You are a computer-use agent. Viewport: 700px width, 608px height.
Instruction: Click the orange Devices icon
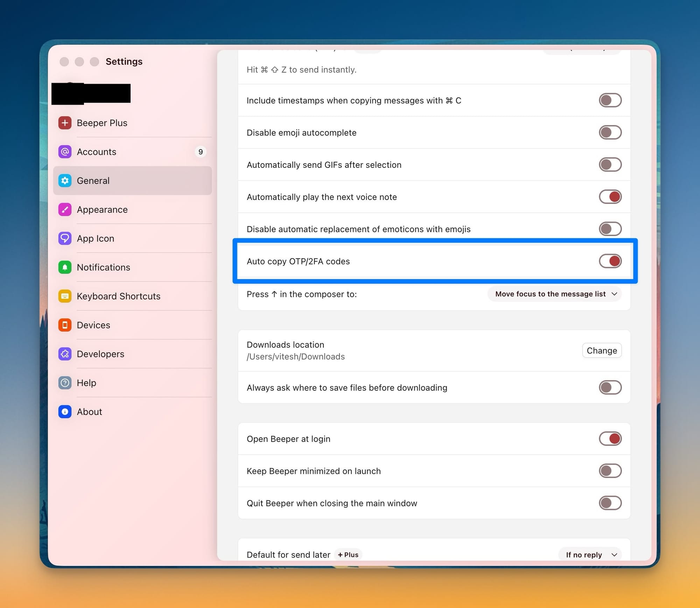click(x=65, y=325)
